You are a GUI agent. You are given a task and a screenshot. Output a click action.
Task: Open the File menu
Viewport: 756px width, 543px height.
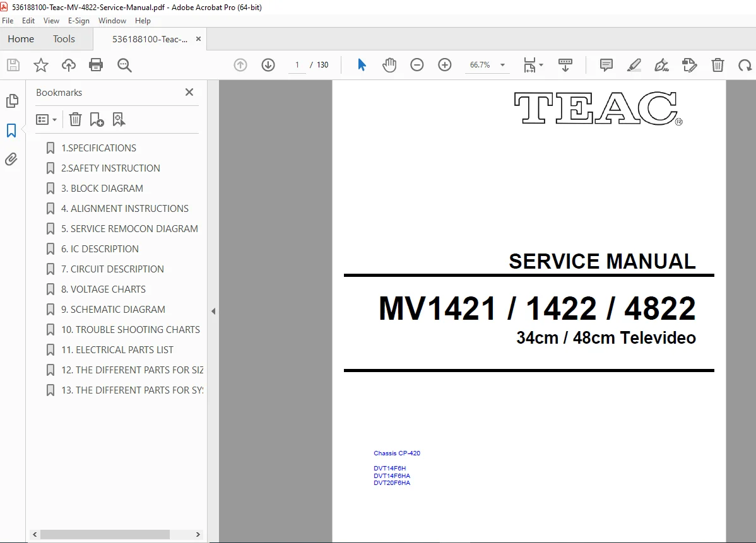click(8, 21)
